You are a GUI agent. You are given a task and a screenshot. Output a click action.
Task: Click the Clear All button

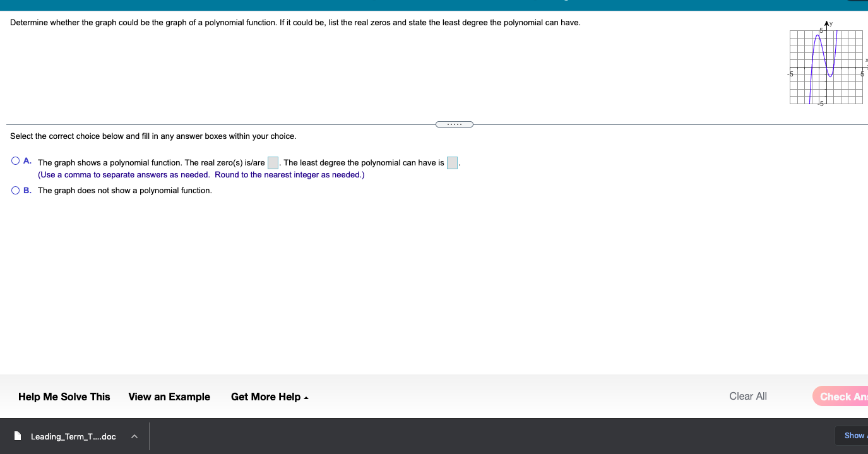747,396
